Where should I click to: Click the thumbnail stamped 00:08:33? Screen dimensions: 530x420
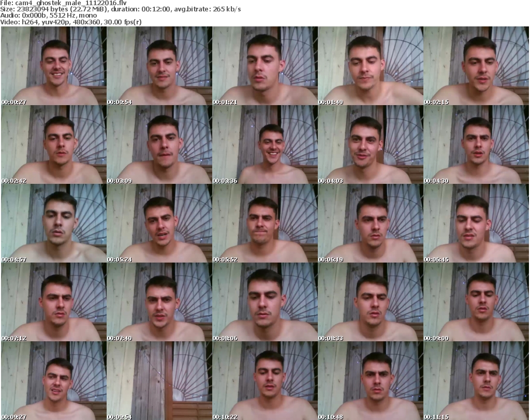(x=371, y=302)
